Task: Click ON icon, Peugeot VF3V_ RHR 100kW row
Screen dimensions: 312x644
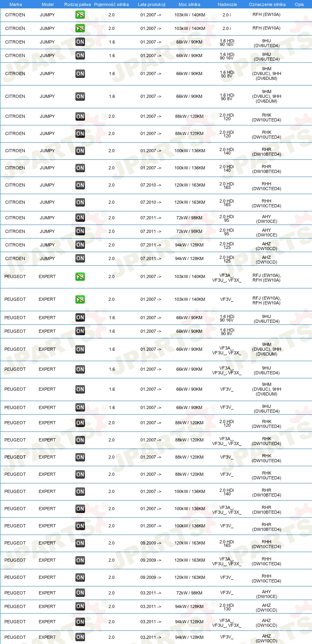Action: click(x=80, y=526)
